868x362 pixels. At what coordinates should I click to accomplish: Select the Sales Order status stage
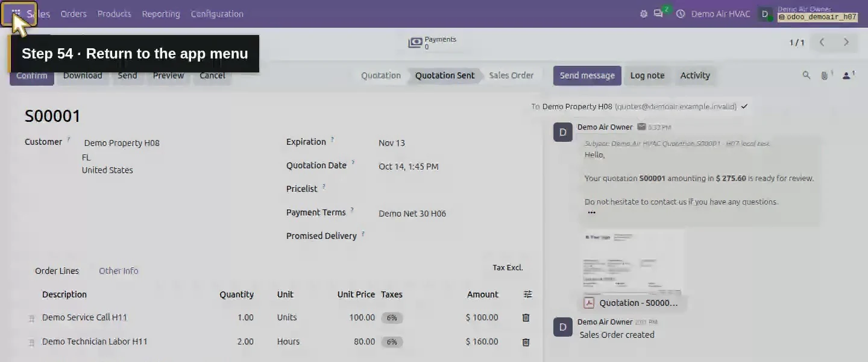tap(511, 75)
